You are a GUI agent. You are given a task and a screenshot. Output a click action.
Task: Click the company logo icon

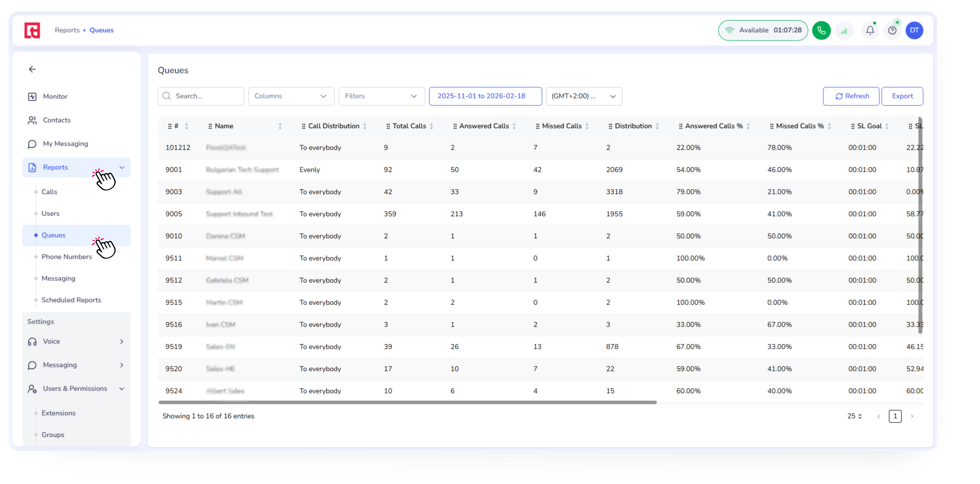(32, 30)
